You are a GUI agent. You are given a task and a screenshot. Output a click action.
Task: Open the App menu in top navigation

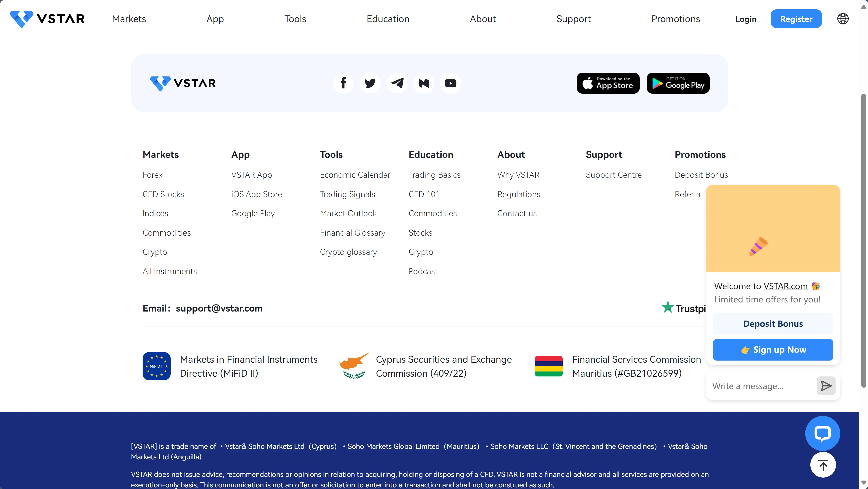(x=215, y=19)
